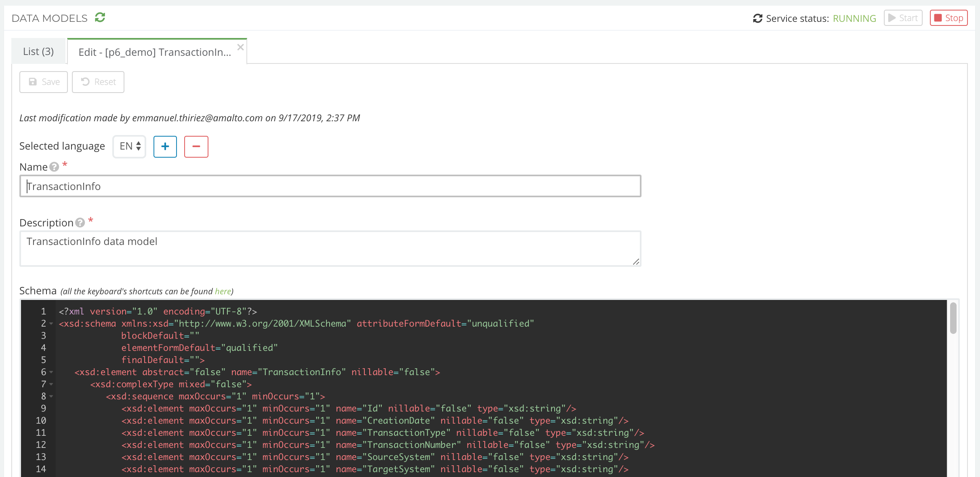Open the keyboard shortcuts link
Image resolution: width=980 pixels, height=477 pixels.
click(x=223, y=291)
